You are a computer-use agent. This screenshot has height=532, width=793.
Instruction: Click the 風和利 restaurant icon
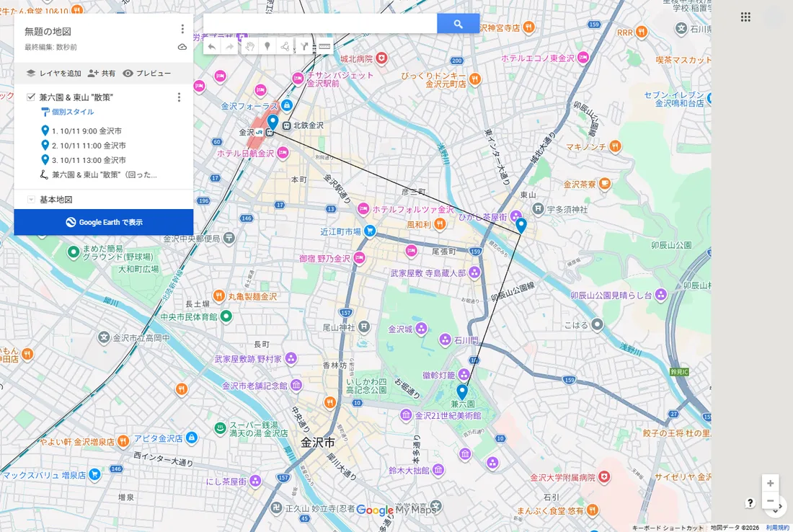pos(440,224)
